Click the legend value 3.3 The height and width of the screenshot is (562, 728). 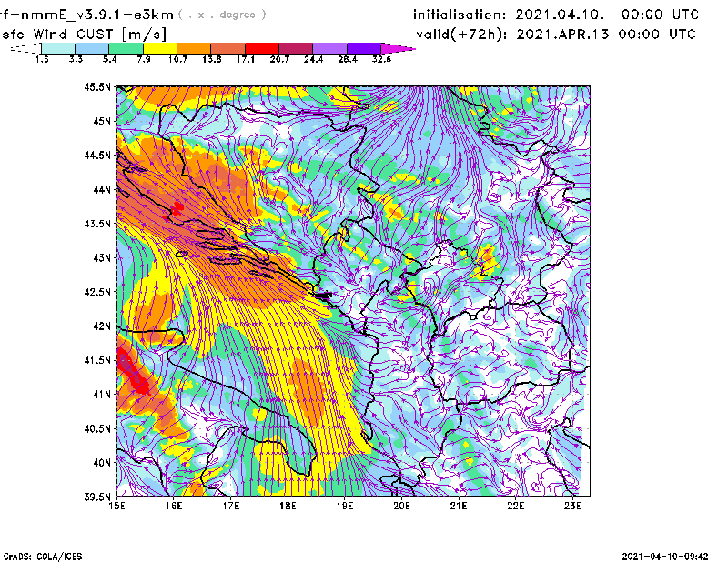pos(76,59)
